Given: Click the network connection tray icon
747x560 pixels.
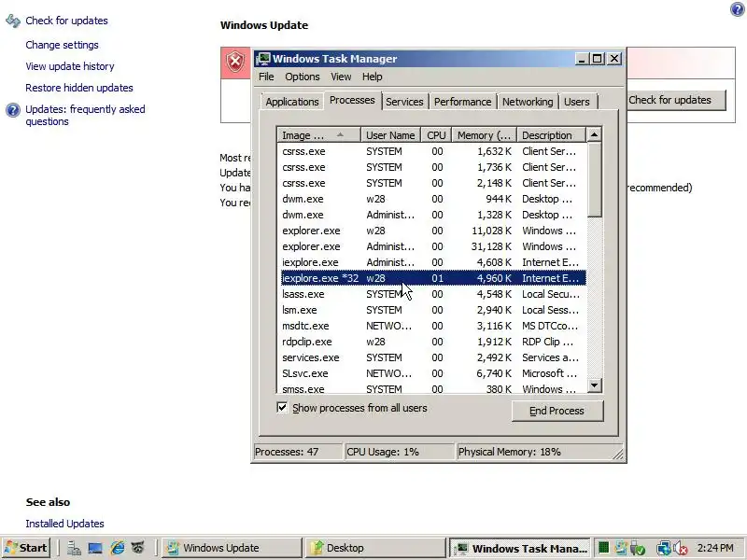Looking at the screenshot, I should point(663,549).
